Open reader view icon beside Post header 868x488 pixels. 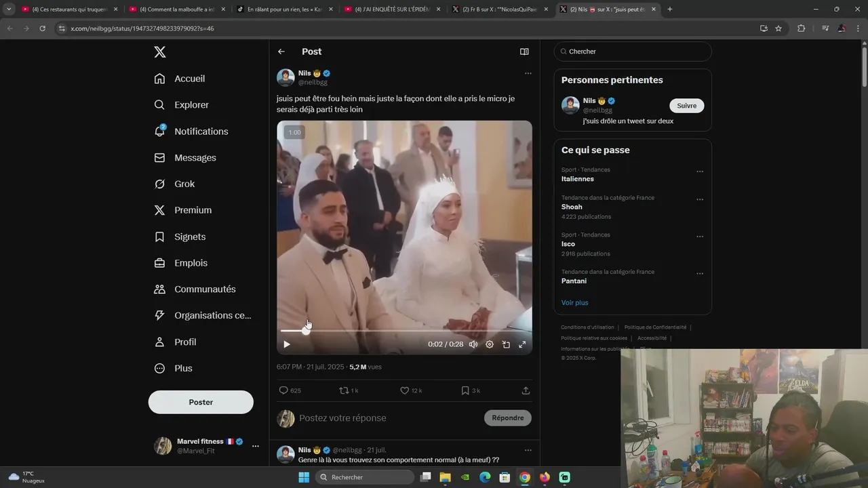click(x=524, y=52)
